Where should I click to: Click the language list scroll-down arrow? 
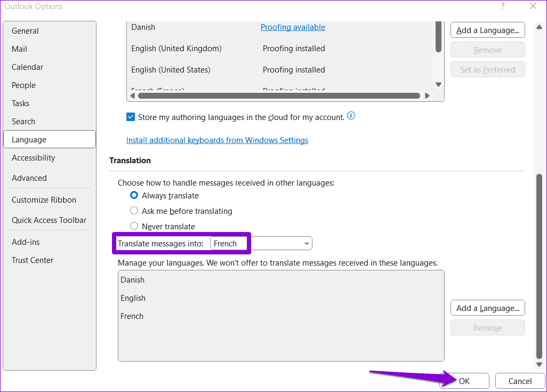(x=439, y=84)
